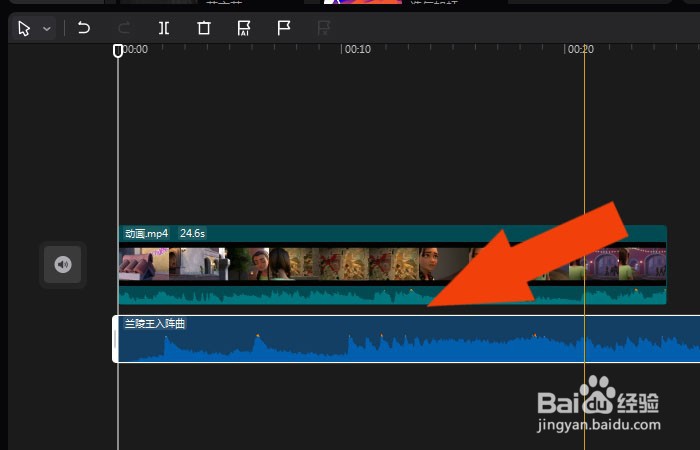Delete the selected clip
This screenshot has width=700, height=450.
point(204,28)
